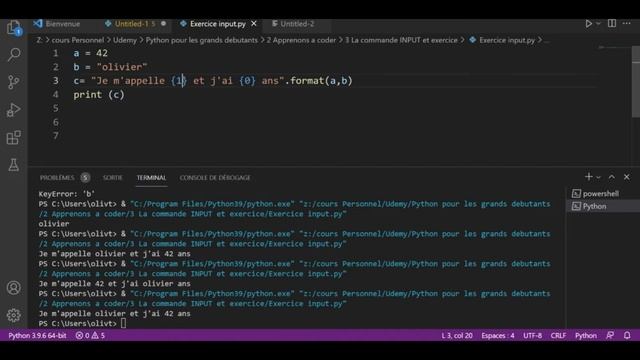Click breadcrumb 'Udemy'
This screenshot has height=360, width=640.
[125, 40]
